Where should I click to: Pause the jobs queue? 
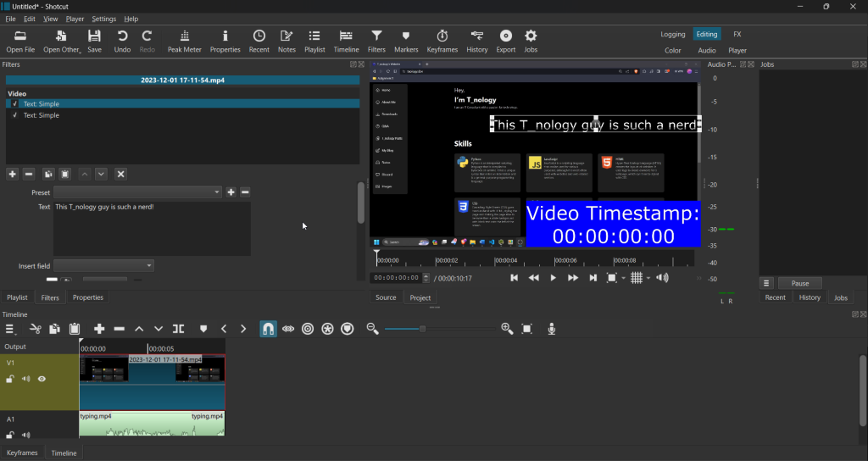pyautogui.click(x=800, y=283)
